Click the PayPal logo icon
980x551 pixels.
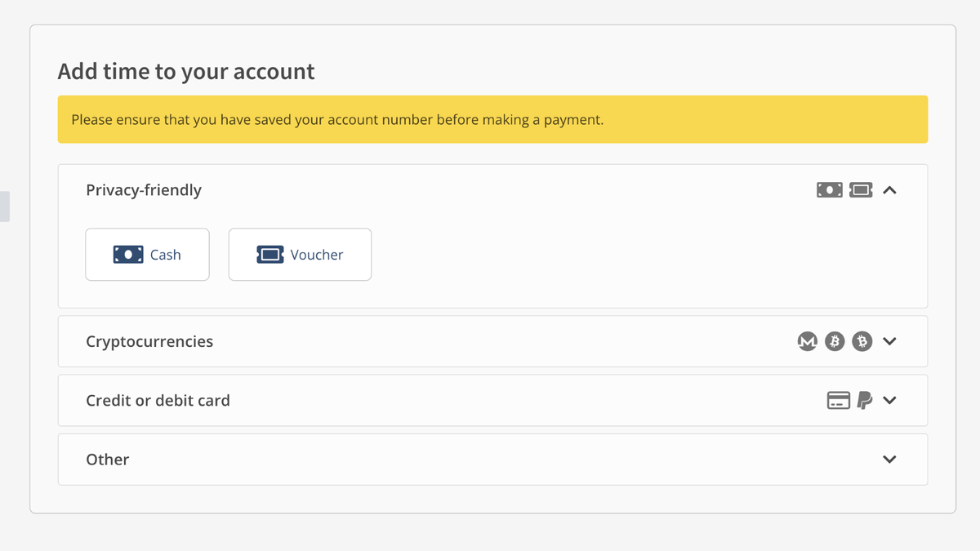pos(864,400)
